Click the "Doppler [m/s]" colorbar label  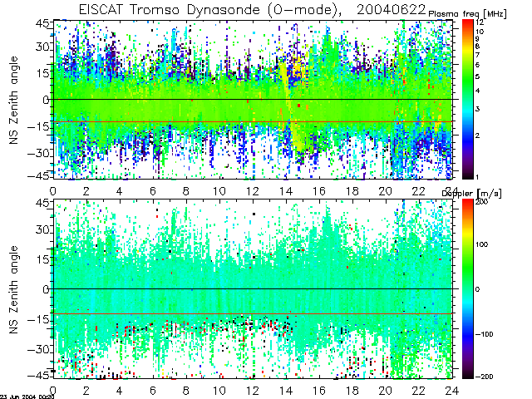coord(471,194)
